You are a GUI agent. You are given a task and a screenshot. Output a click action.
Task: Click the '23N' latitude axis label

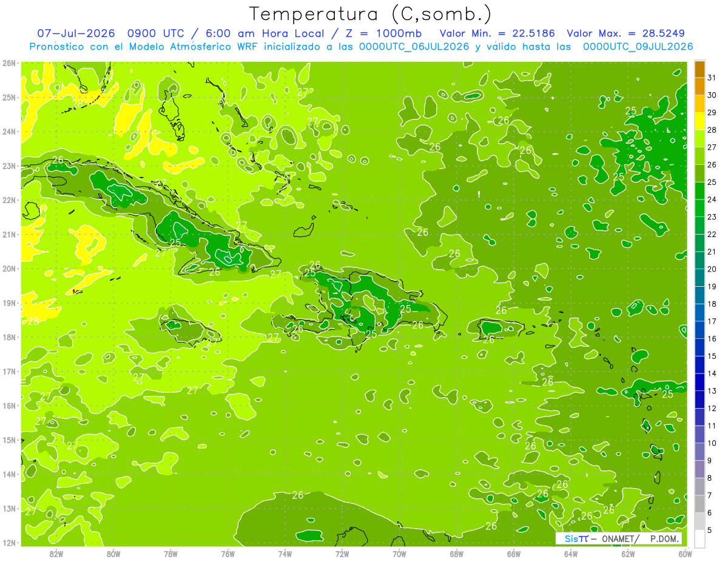pyautogui.click(x=9, y=166)
